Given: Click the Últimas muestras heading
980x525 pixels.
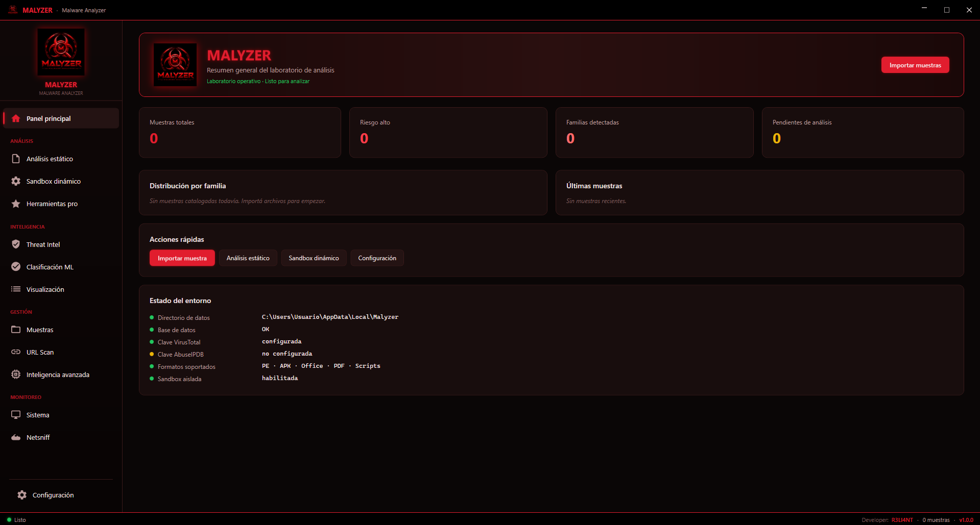Looking at the screenshot, I should [594, 186].
